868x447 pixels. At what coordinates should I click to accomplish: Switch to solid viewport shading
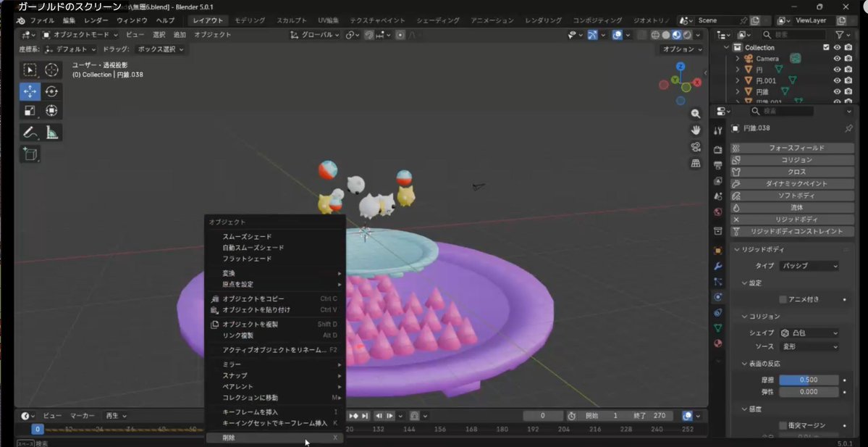tap(666, 34)
